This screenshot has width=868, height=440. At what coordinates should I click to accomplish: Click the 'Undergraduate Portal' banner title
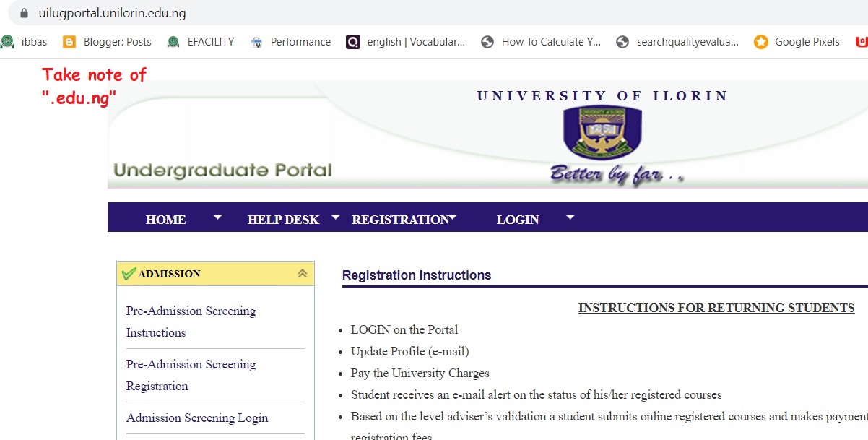click(x=223, y=171)
